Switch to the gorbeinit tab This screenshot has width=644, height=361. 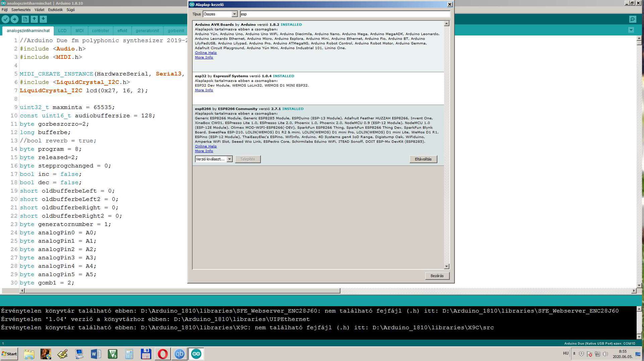(x=176, y=31)
